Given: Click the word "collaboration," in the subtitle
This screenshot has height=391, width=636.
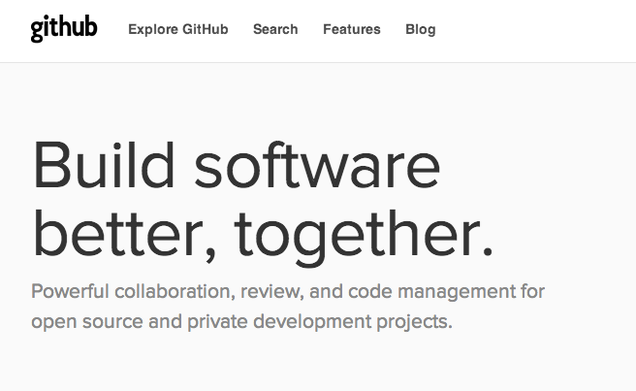Looking at the screenshot, I should point(175,291).
